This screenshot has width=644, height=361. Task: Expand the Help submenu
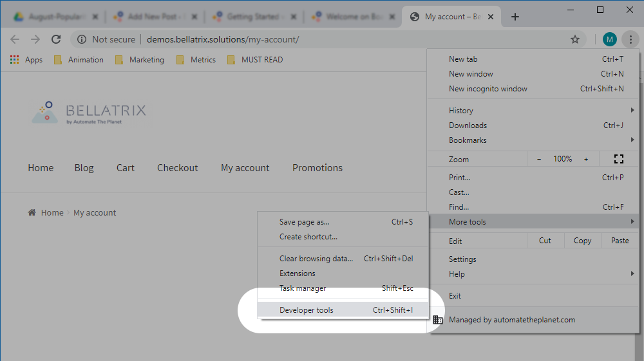533,273
